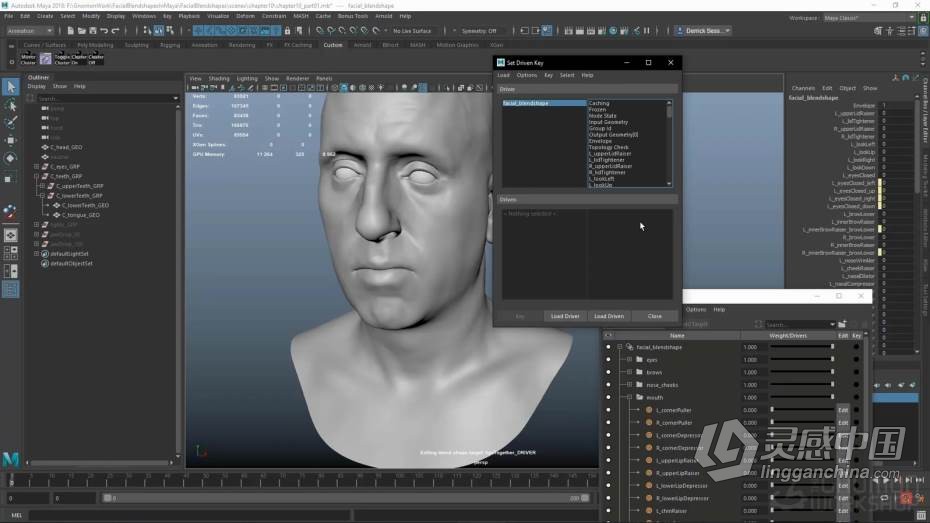
Task: Click the New Scene icon
Action: [x=71, y=31]
